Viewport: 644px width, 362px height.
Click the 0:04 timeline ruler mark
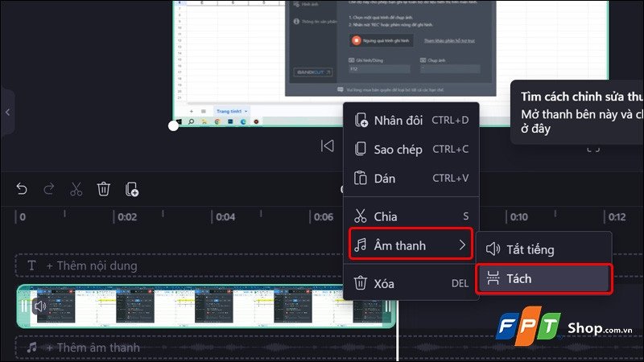pos(225,217)
